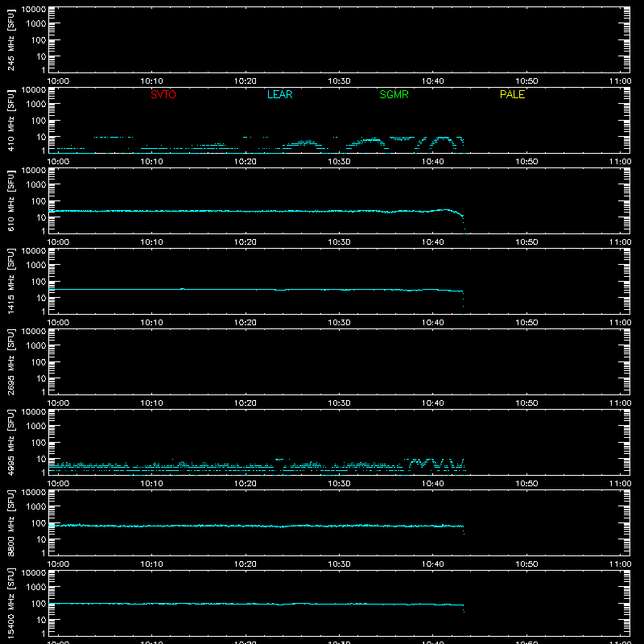Click the 100 tick of 15400 MHz panel
The image size is (644, 644).
click(x=39, y=604)
